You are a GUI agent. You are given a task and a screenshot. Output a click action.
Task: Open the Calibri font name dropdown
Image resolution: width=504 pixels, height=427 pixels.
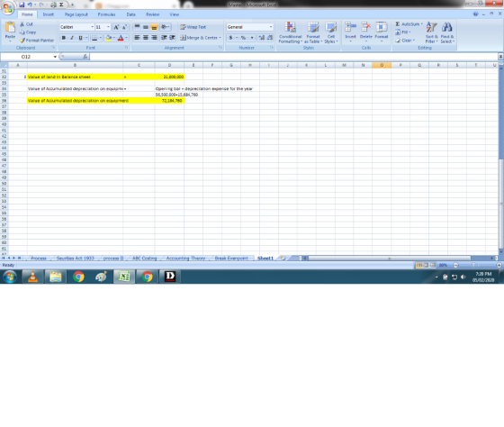92,27
